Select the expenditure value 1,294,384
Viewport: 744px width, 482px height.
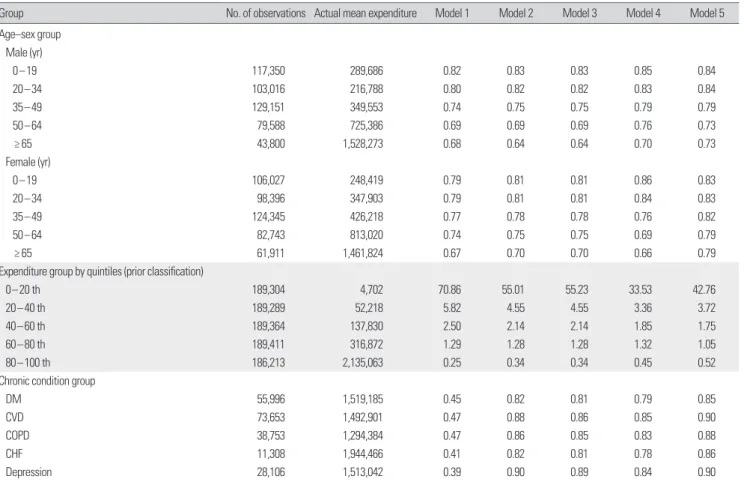[363, 436]
